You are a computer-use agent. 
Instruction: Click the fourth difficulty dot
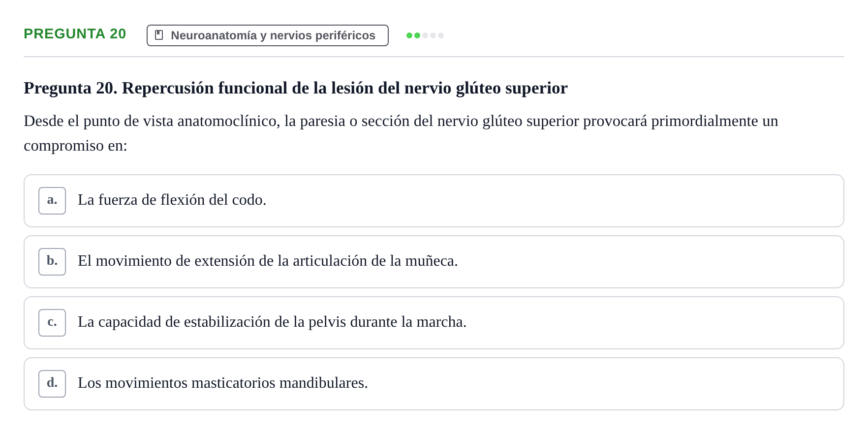click(433, 35)
